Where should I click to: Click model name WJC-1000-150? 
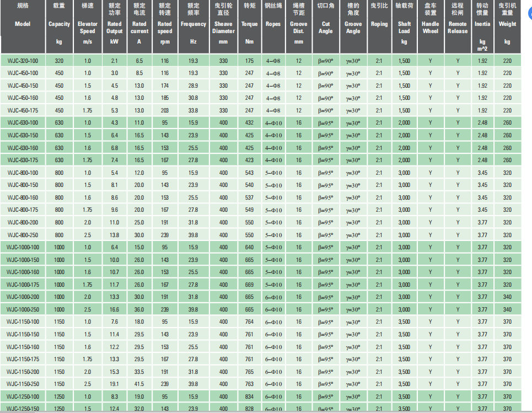tap(23, 260)
